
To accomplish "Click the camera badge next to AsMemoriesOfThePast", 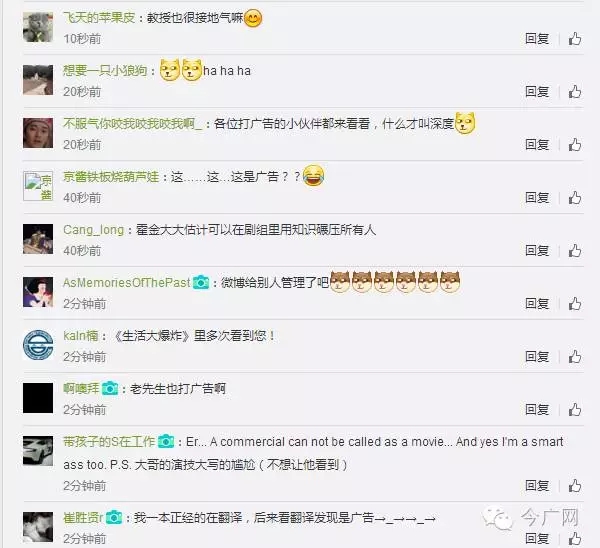I will point(201,282).
